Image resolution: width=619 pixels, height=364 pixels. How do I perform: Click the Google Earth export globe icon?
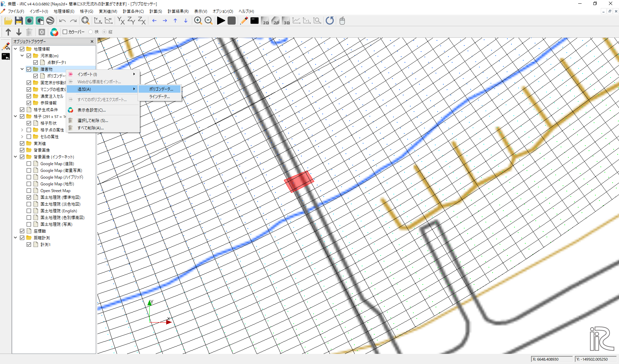pyautogui.click(x=50, y=21)
